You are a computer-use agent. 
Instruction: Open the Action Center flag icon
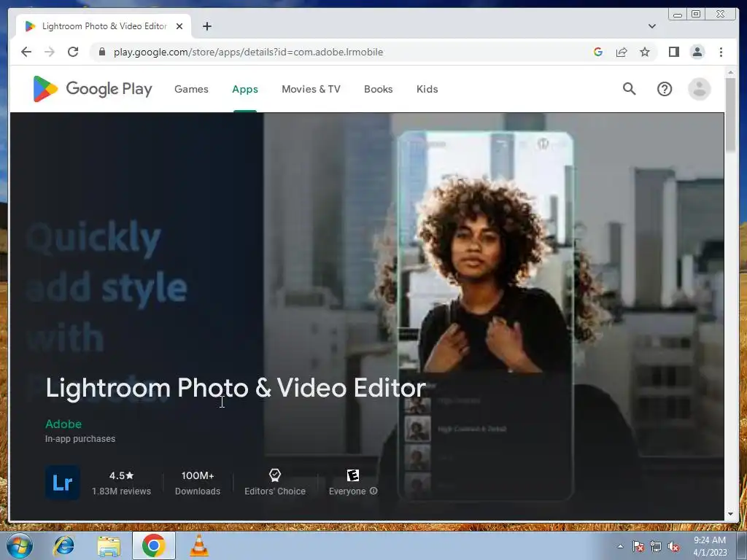638,547
